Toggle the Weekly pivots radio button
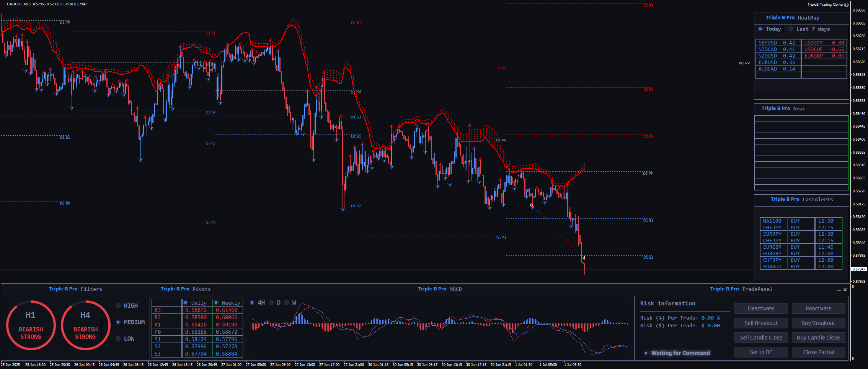 click(x=216, y=303)
